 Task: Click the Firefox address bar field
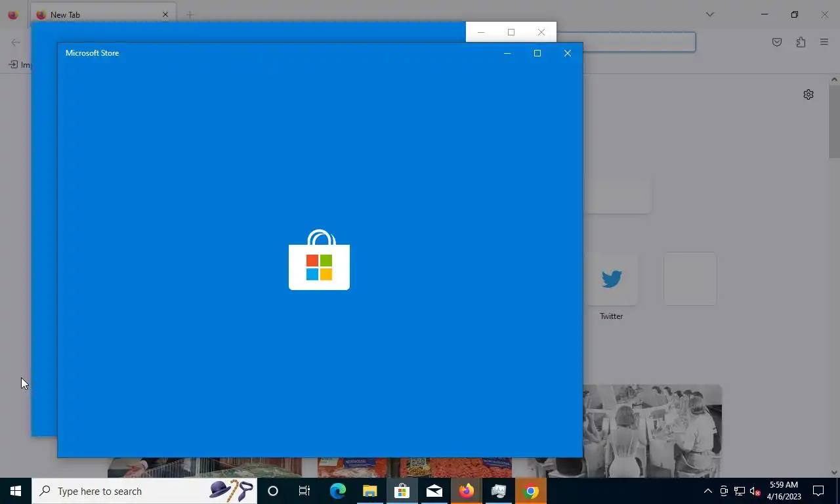click(626, 42)
